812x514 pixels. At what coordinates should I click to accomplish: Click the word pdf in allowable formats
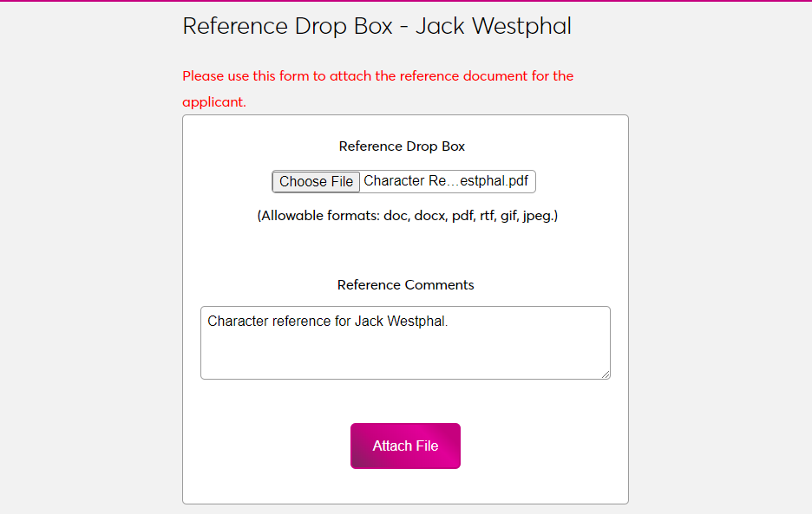tap(462, 216)
